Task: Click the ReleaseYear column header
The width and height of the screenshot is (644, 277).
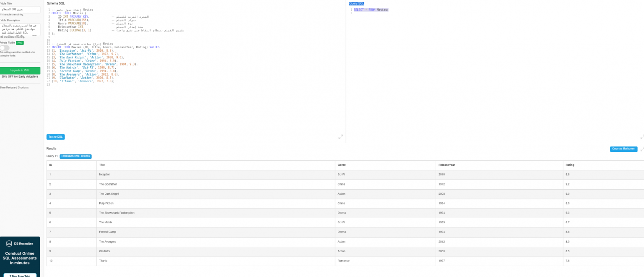Action: [x=447, y=165]
